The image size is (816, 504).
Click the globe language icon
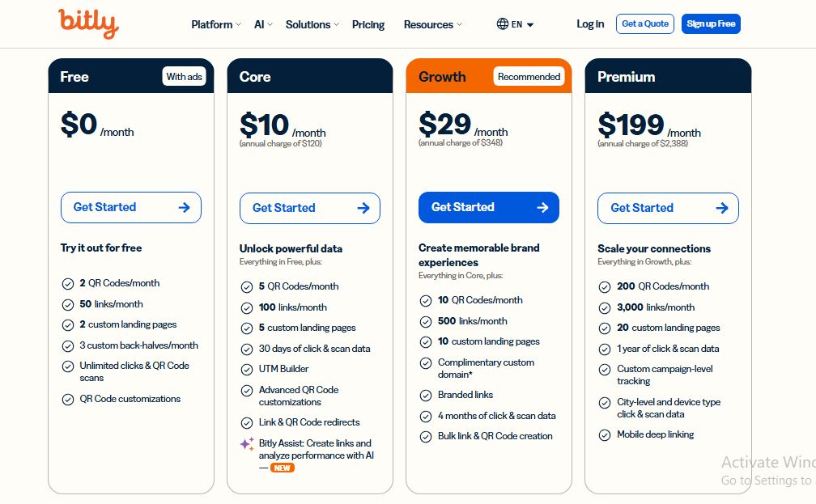click(502, 24)
